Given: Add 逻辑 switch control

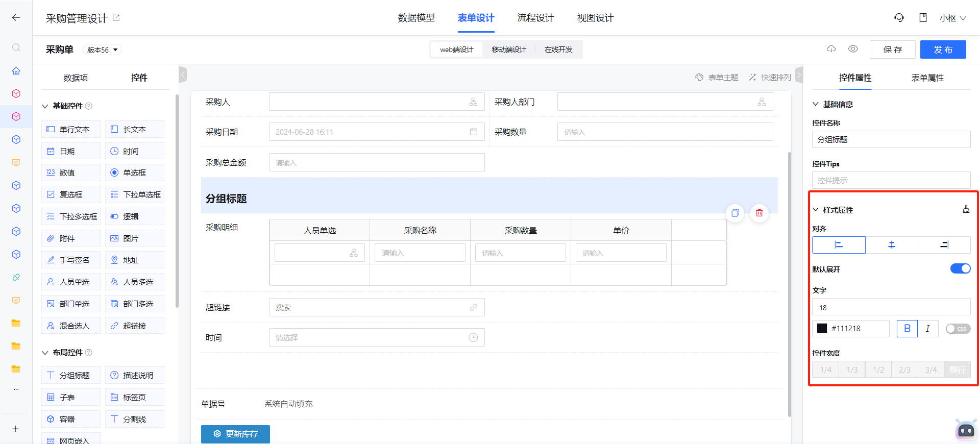Looking at the screenshot, I should pyautogui.click(x=135, y=216).
